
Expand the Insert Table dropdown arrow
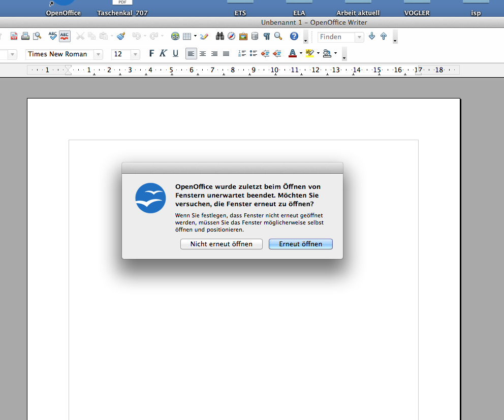[195, 37]
